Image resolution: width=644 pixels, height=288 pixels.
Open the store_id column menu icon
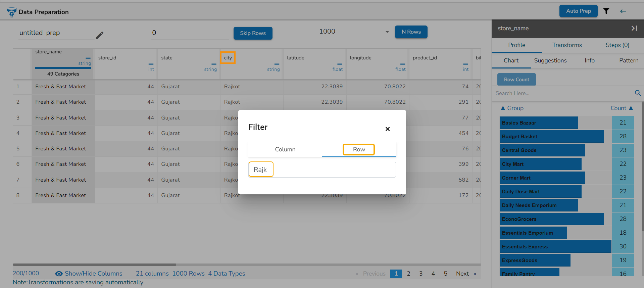(151, 63)
